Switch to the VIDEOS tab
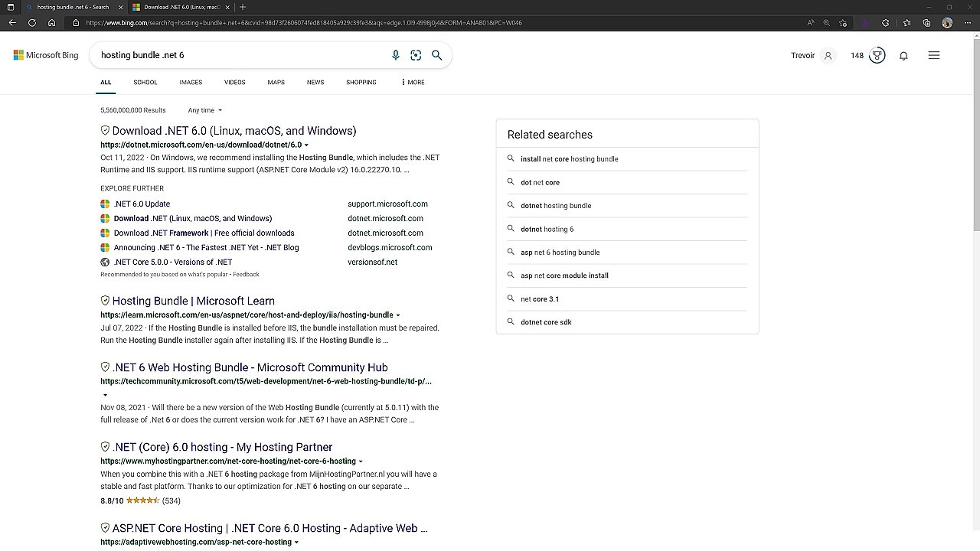The image size is (980, 551). pos(235,82)
